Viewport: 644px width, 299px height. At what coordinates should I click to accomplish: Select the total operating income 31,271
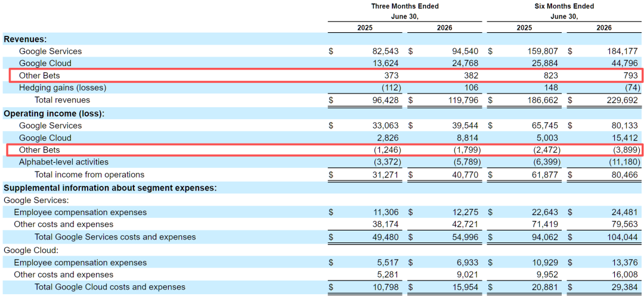[x=385, y=175]
